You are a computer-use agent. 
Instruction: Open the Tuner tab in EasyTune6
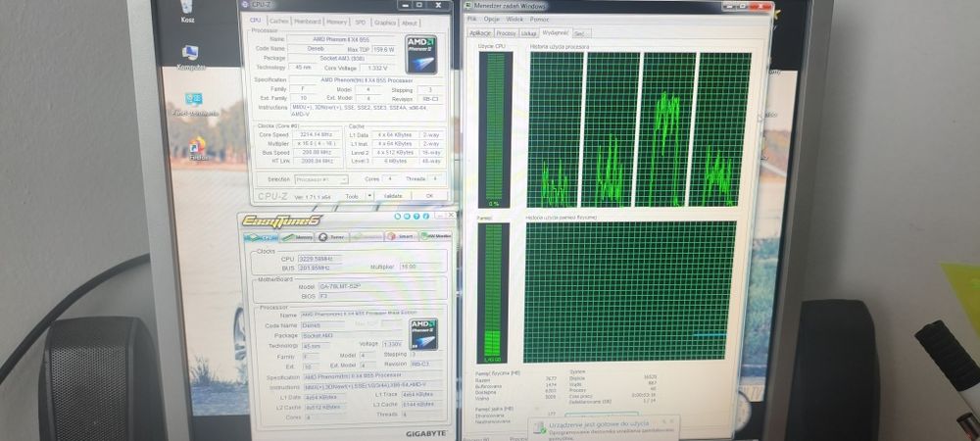point(332,237)
